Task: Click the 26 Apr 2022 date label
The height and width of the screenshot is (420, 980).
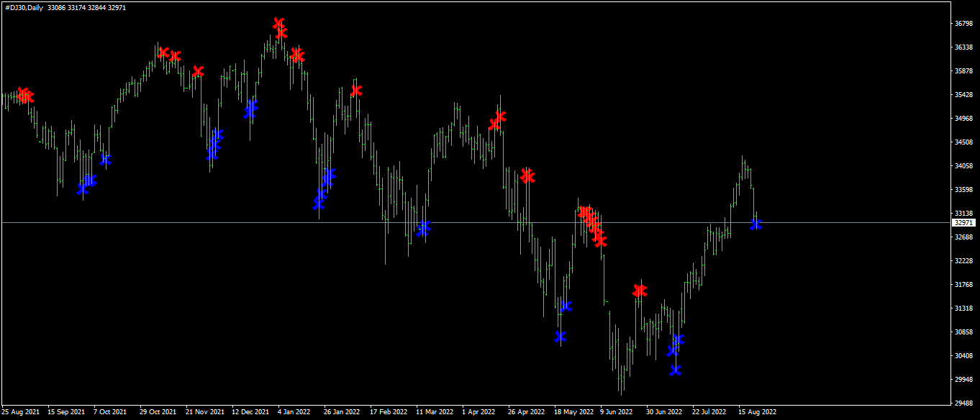Action: coord(527,413)
